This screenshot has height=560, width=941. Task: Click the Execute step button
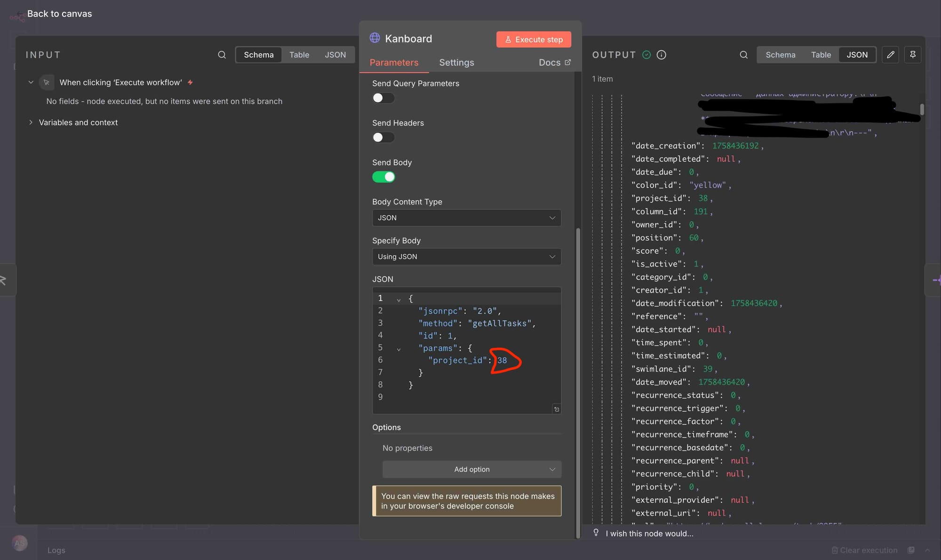(x=534, y=39)
